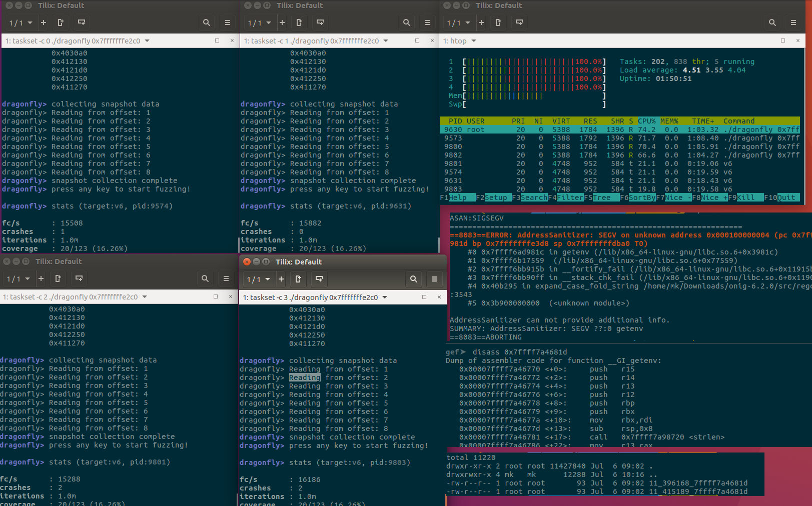Sort htop by the TIME+ column header

[x=703, y=121]
